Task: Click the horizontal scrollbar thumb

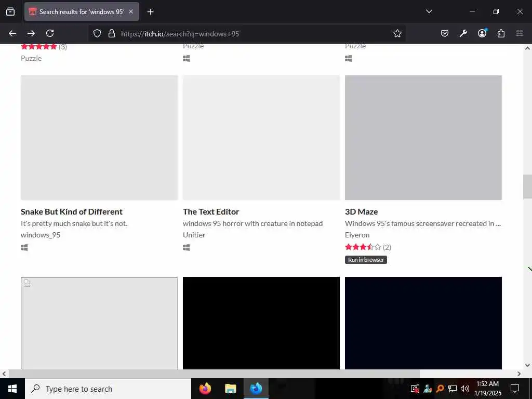Action: click(214, 374)
